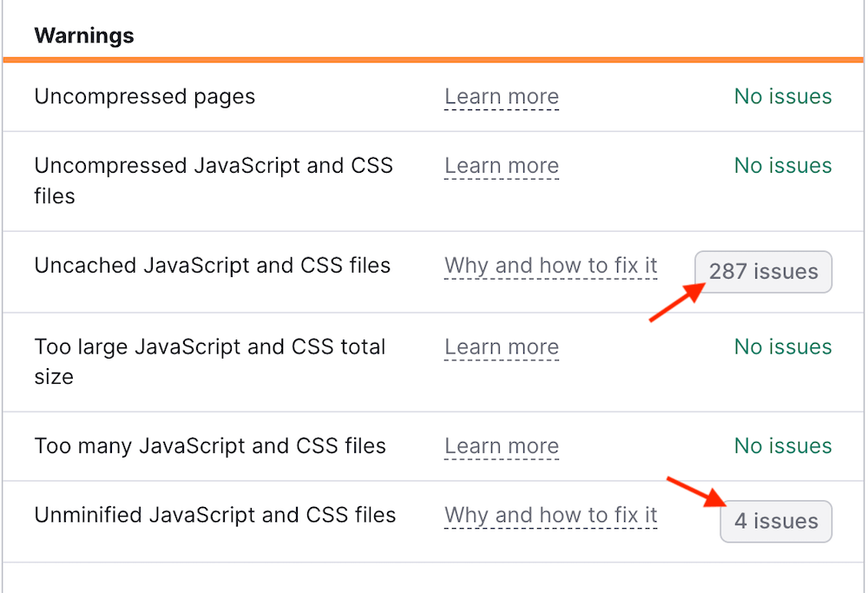
Task: Select Unminified JavaScript and CSS files label
Action: click(x=215, y=515)
